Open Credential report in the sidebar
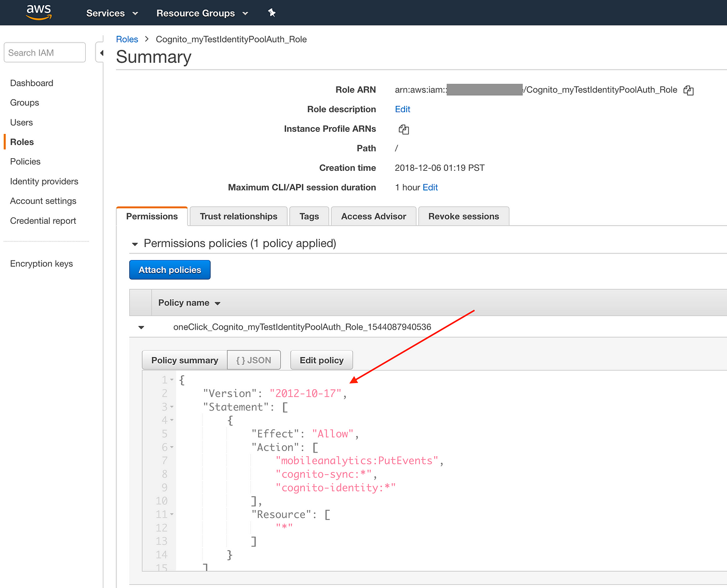 coord(43,221)
